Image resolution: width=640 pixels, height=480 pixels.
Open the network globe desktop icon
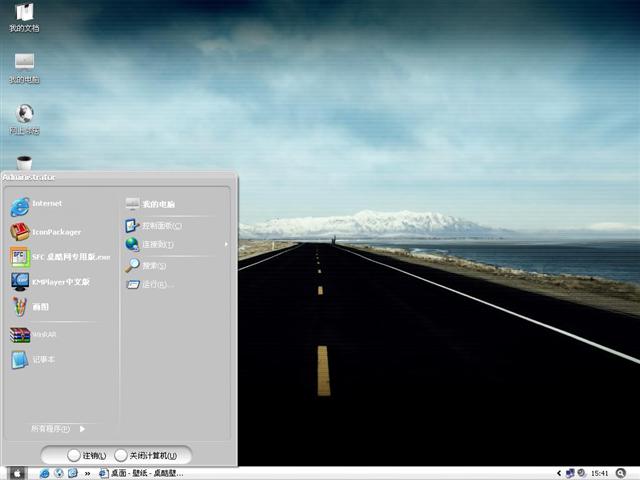pos(24,119)
